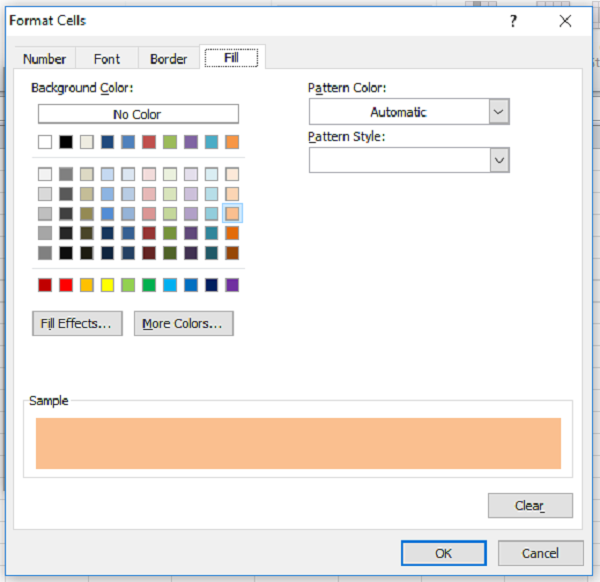Pick the white swatch in top theme row
The height and width of the screenshot is (582, 600).
coord(45,142)
